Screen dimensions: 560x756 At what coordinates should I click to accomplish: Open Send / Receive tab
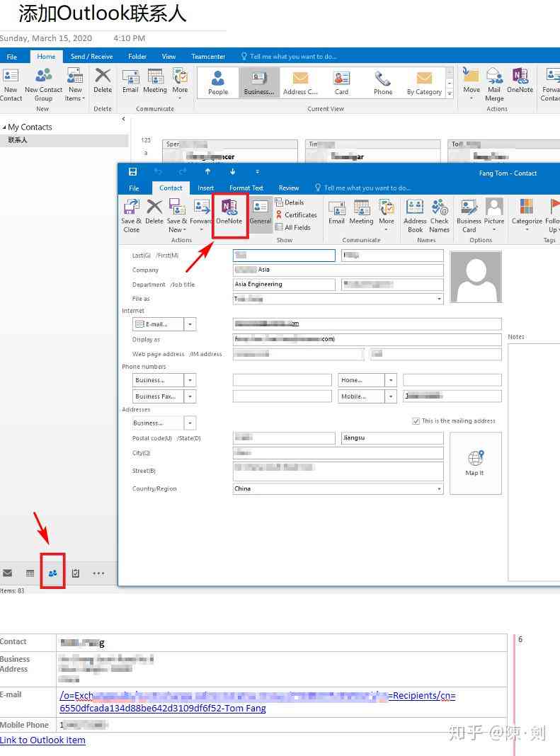point(91,57)
